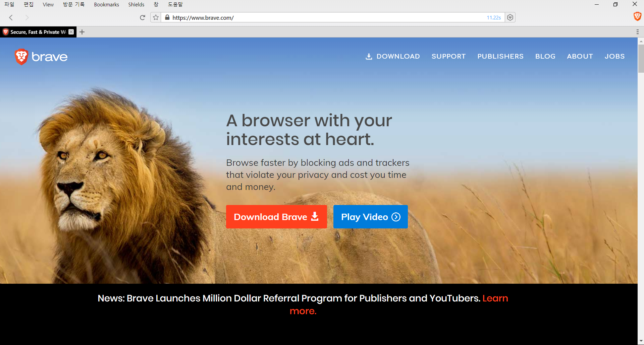The height and width of the screenshot is (345, 644).
Task: Open the View menu
Action: 48,4
